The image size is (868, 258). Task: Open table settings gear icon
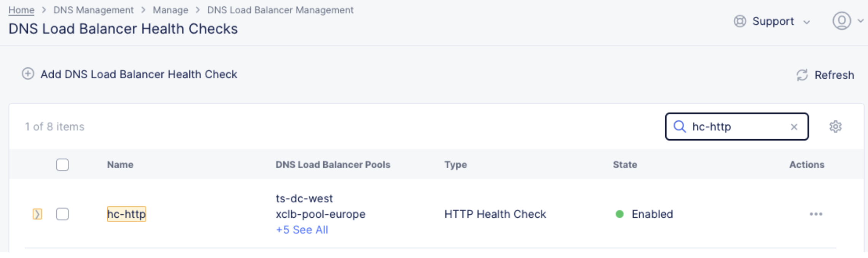click(x=835, y=127)
